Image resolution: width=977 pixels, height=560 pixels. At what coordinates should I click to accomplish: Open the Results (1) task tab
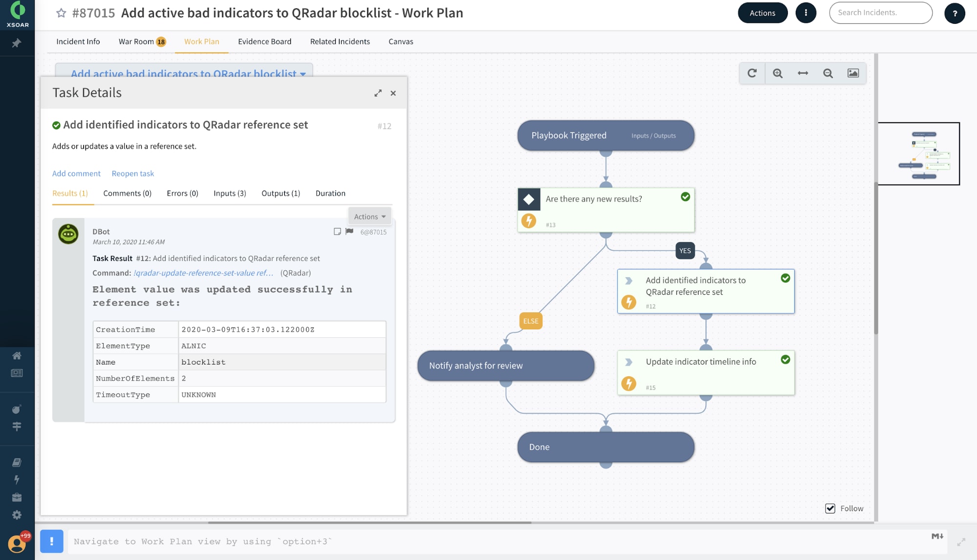click(70, 194)
